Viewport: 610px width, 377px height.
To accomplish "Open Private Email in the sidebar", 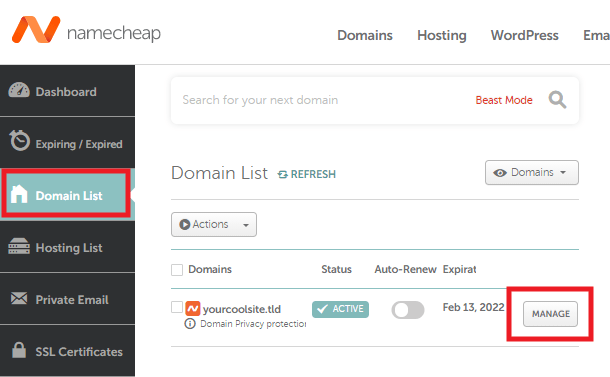I will pyautogui.click(x=67, y=299).
